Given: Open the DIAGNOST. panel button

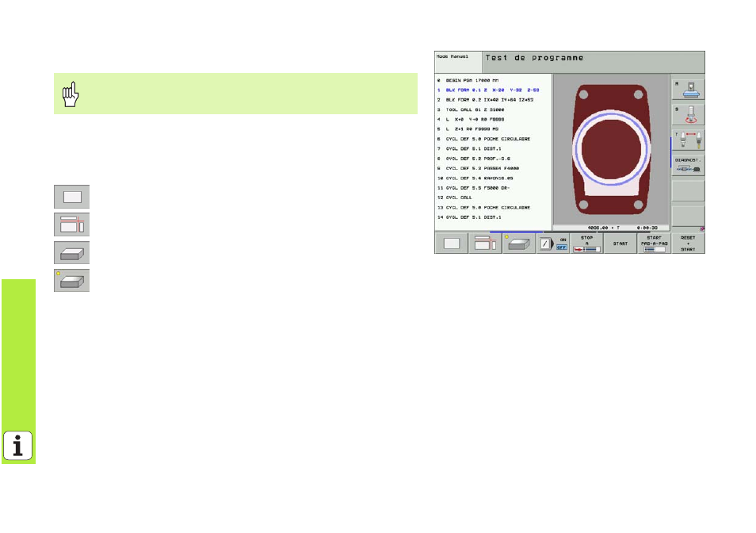Looking at the screenshot, I should [688, 165].
